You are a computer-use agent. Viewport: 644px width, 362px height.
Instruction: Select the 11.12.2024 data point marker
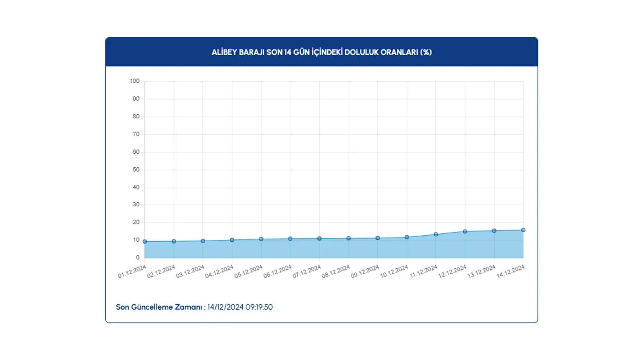pyautogui.click(x=436, y=234)
